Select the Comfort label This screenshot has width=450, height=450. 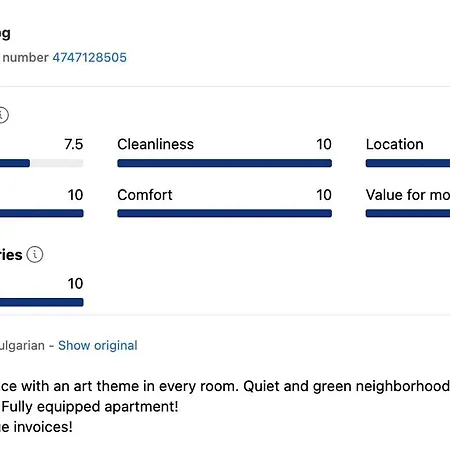pyautogui.click(x=145, y=195)
